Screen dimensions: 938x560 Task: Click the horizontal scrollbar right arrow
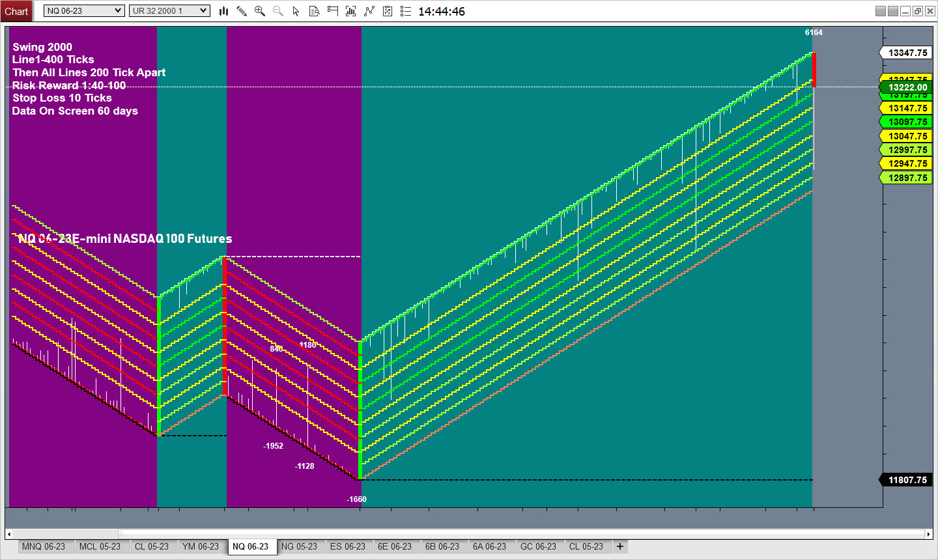(x=929, y=534)
